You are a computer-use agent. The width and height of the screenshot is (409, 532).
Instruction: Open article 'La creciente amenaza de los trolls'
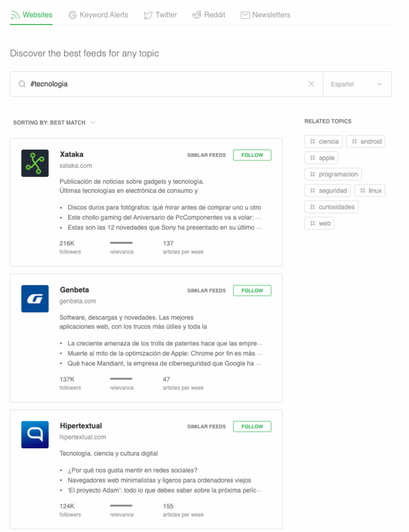pos(165,343)
